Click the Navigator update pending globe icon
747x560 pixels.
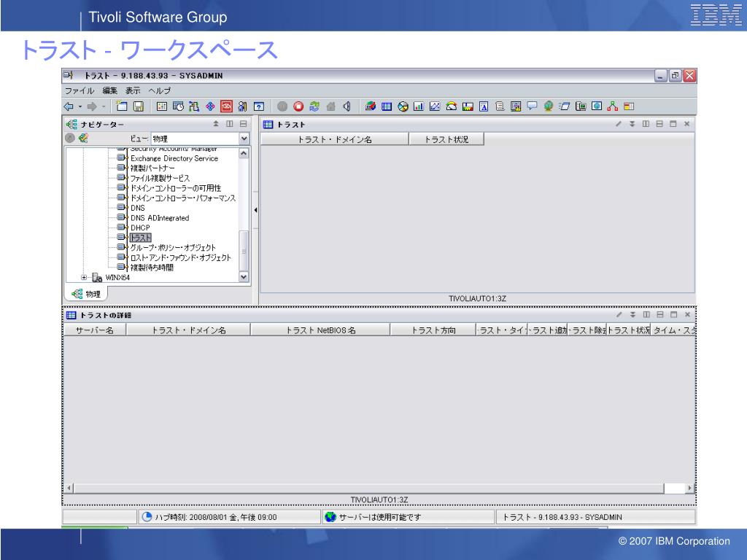click(70, 138)
